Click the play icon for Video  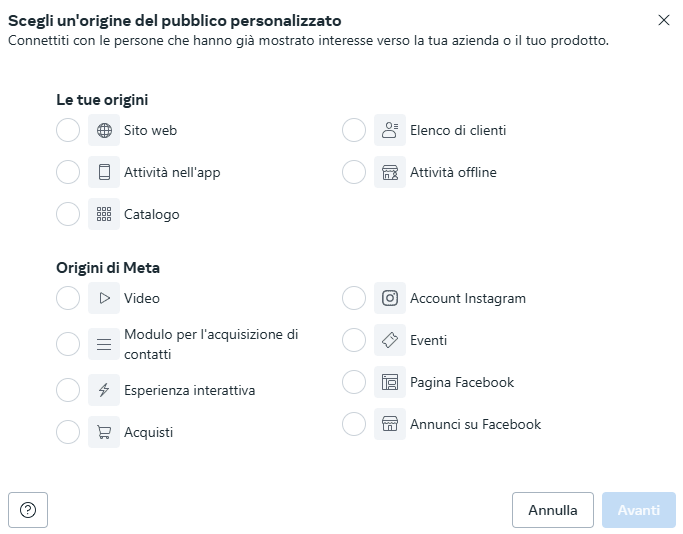click(x=104, y=298)
